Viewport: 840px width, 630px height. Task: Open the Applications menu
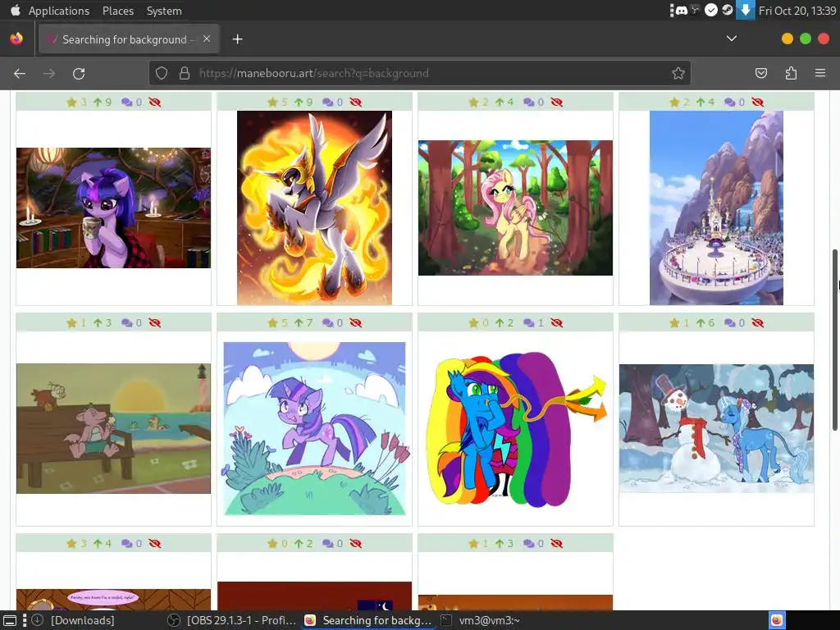click(x=59, y=11)
